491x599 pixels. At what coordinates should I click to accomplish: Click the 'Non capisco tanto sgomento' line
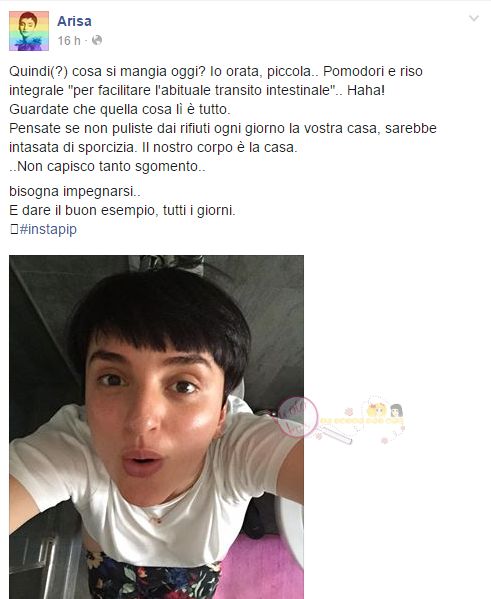coord(107,167)
